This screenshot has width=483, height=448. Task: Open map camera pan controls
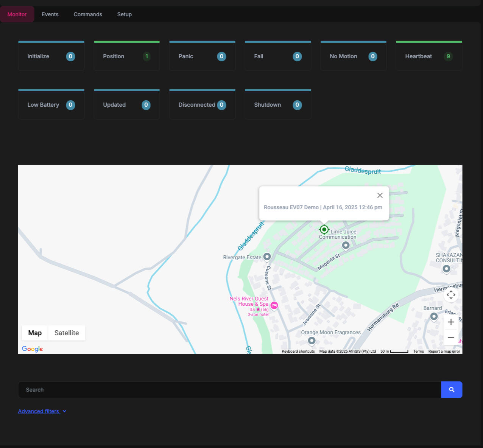click(x=451, y=295)
